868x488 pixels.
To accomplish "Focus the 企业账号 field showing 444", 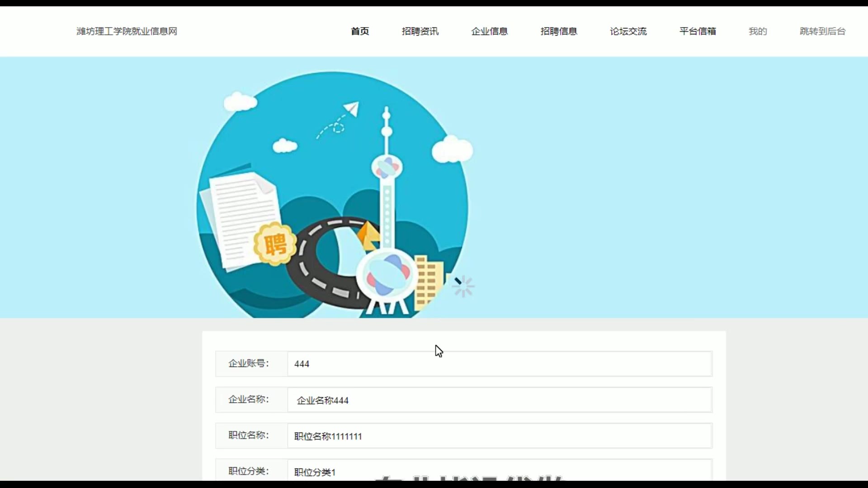I will [x=500, y=364].
